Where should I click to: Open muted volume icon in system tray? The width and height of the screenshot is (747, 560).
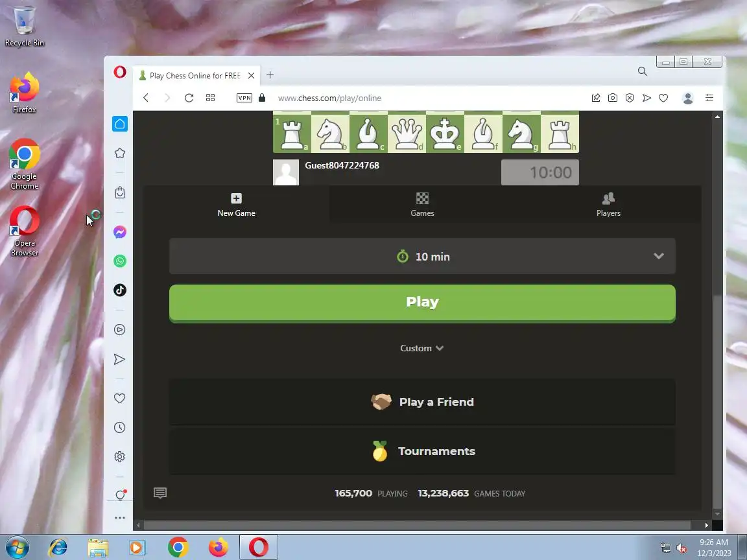point(682,548)
